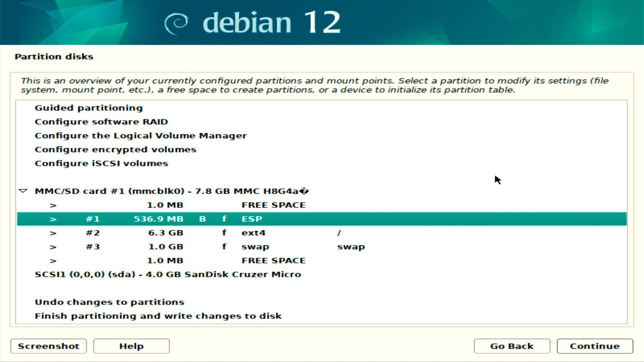This screenshot has height=362, width=644.
Task: Select the last 1.0 MB FREE SPACE row below swap
Action: 321,260
